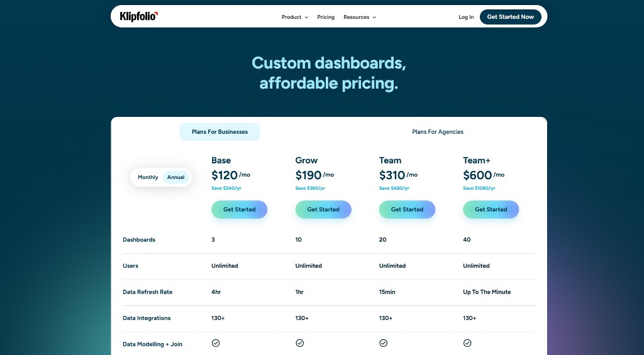Open the Pricing page link
This screenshot has height=355, width=644.
pos(326,17)
